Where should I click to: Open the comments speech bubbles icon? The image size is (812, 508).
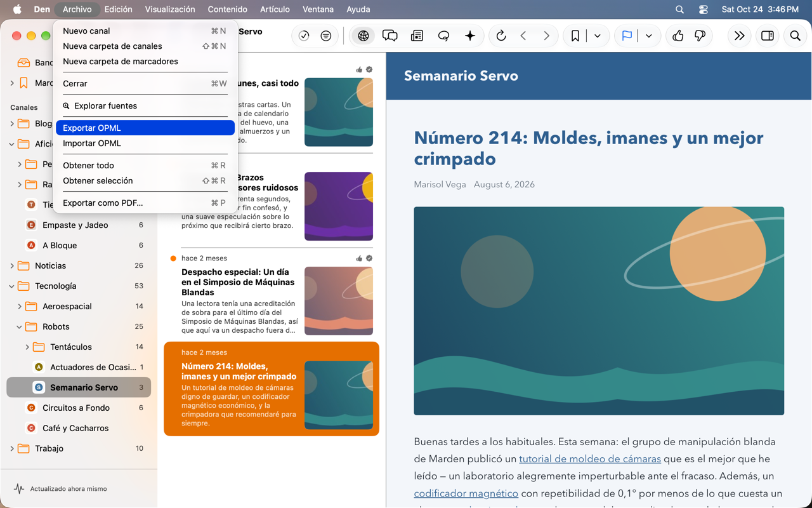click(x=390, y=36)
